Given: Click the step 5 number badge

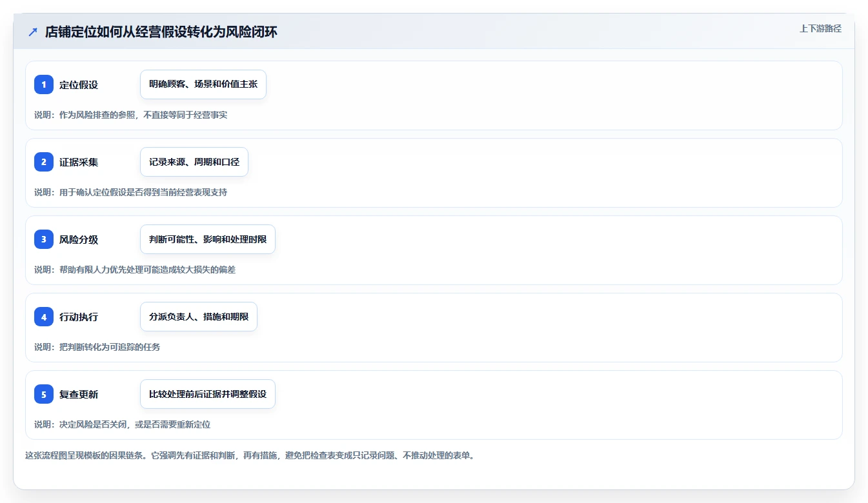Looking at the screenshot, I should pos(44,394).
